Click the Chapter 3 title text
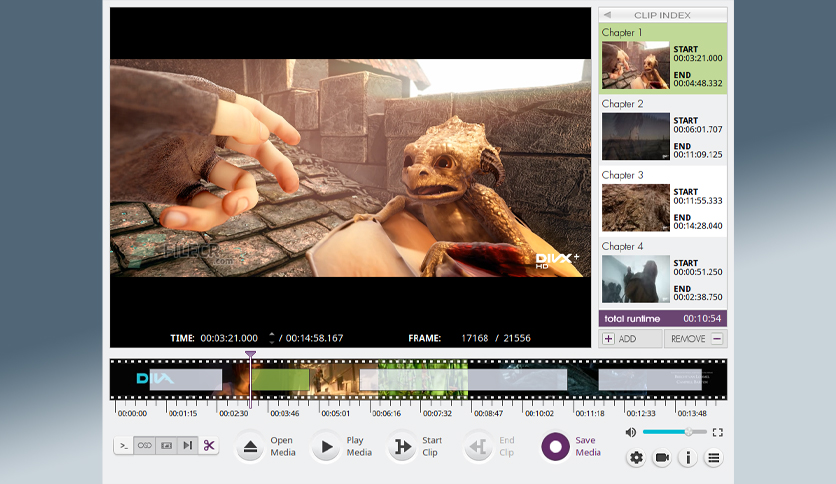Viewport: 836px width, 484px height. [x=622, y=175]
